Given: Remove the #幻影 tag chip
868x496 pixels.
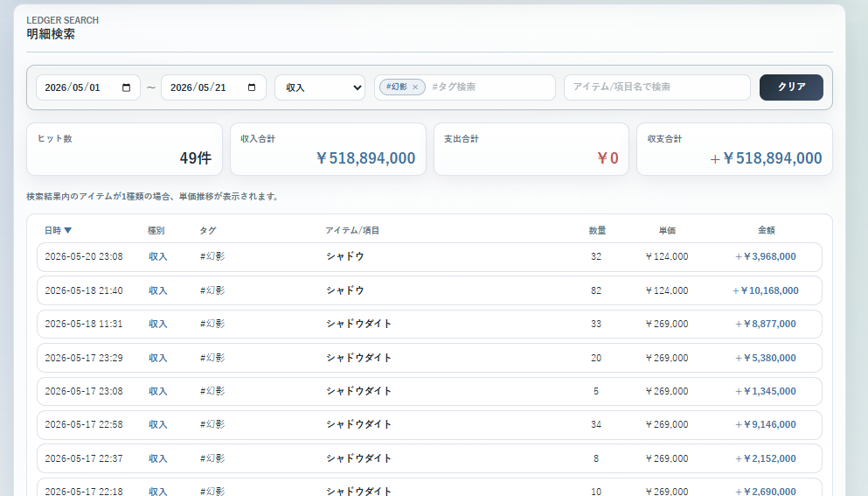Looking at the screenshot, I should point(415,87).
